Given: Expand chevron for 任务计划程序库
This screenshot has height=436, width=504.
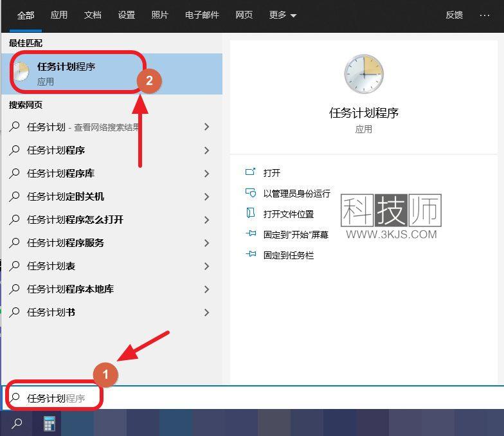Looking at the screenshot, I should [x=207, y=174].
